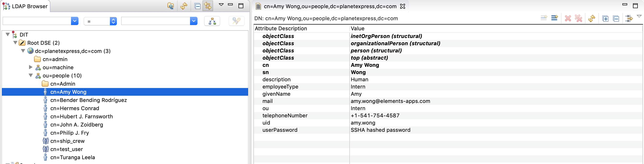This screenshot has width=644, height=164.
Task: Click Up icon in LDAP Browser toolbar
Action: 171,6
